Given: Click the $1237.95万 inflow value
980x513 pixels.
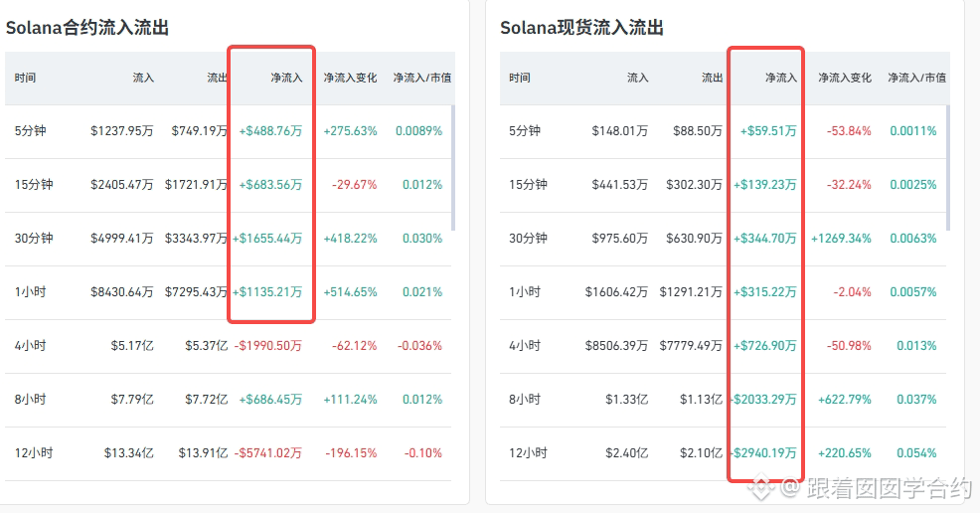Looking at the screenshot, I should click(x=122, y=131).
